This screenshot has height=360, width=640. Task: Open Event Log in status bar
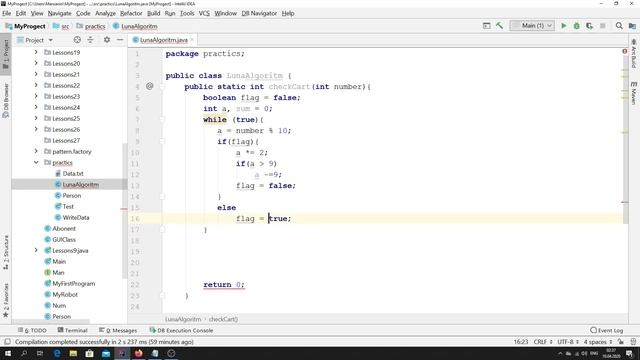[x=607, y=330]
